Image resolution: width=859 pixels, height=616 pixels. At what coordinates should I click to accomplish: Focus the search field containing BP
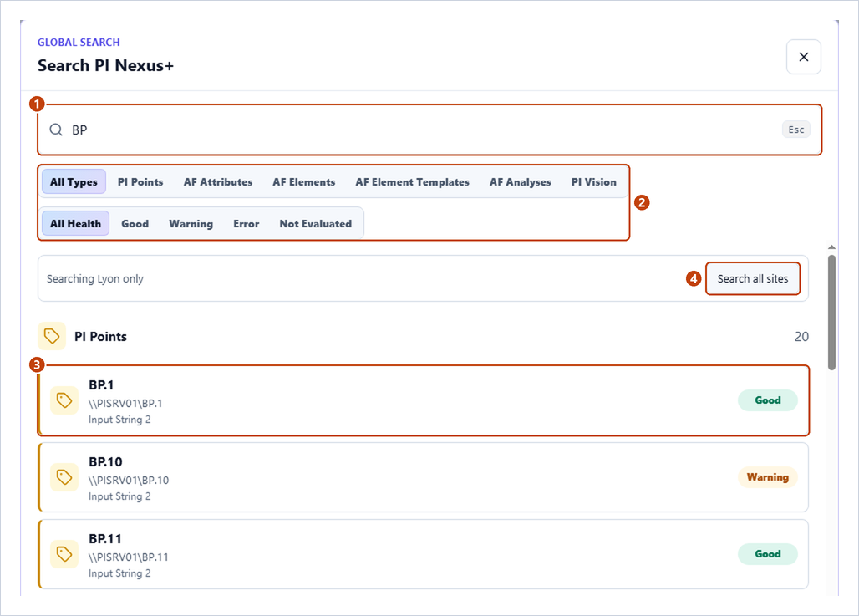point(429,130)
